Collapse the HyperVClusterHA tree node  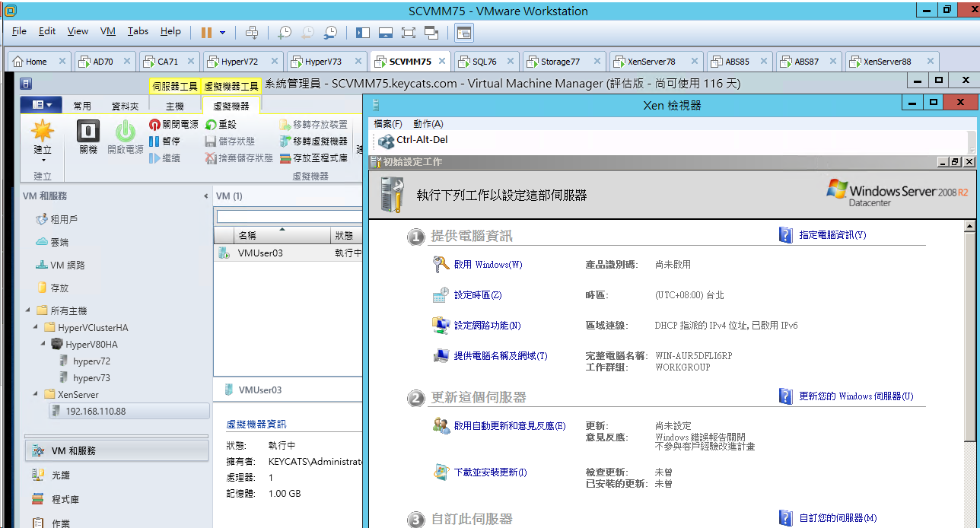click(37, 327)
